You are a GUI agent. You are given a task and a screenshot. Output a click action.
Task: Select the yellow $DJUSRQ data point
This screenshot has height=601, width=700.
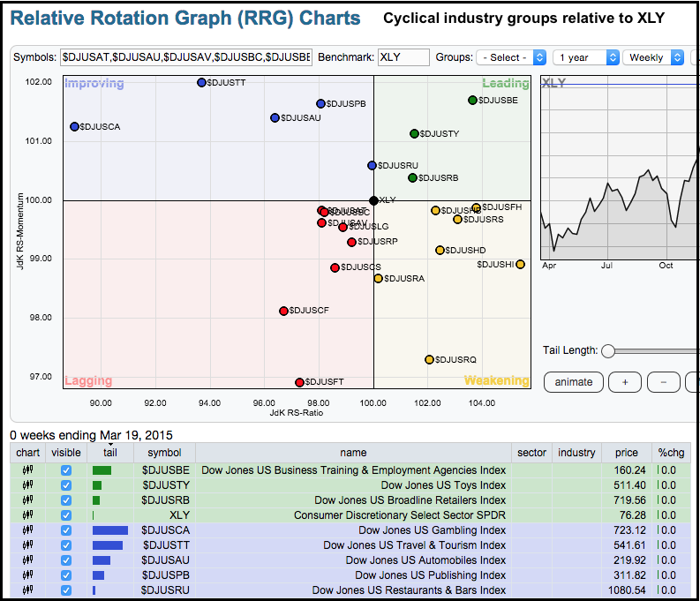click(x=429, y=359)
